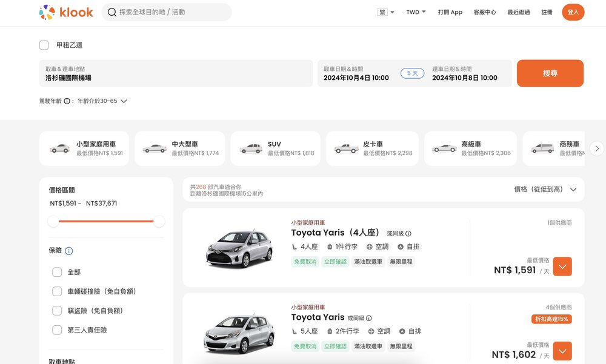Click the 登入 login button
The height and width of the screenshot is (364, 606).
572,12
